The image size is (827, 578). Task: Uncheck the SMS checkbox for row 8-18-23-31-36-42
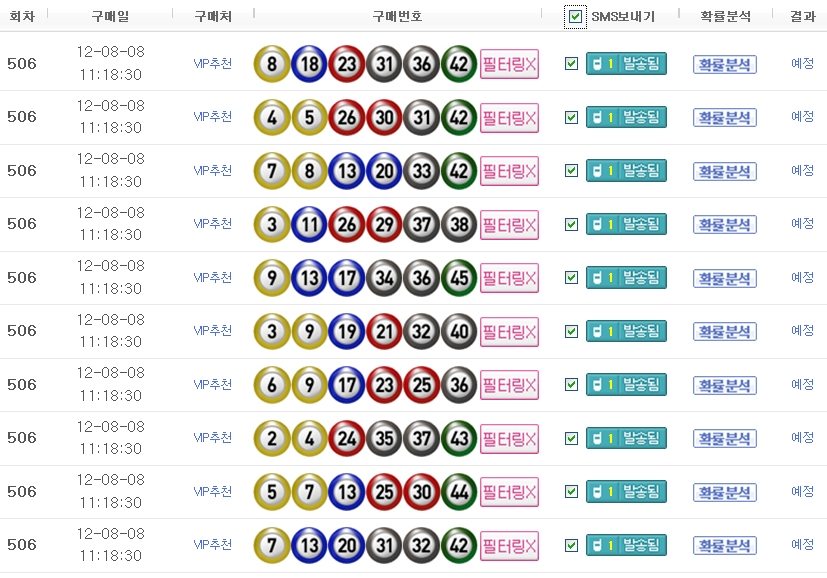571,64
